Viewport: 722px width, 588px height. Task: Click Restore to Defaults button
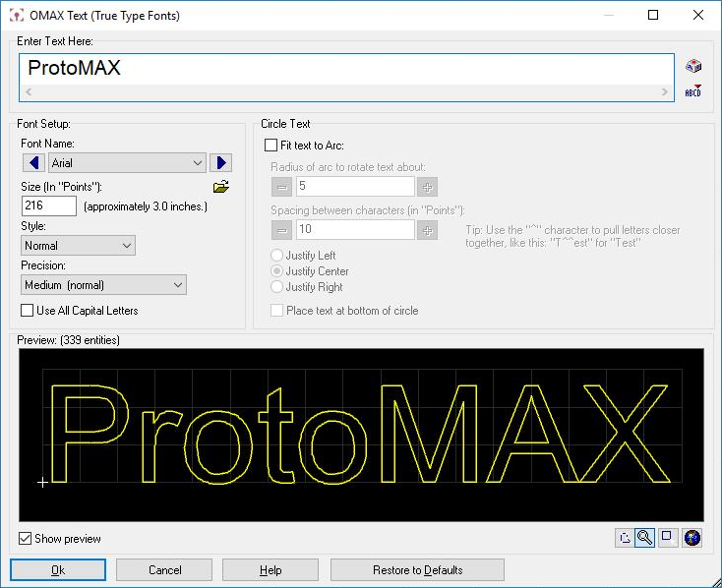417,570
